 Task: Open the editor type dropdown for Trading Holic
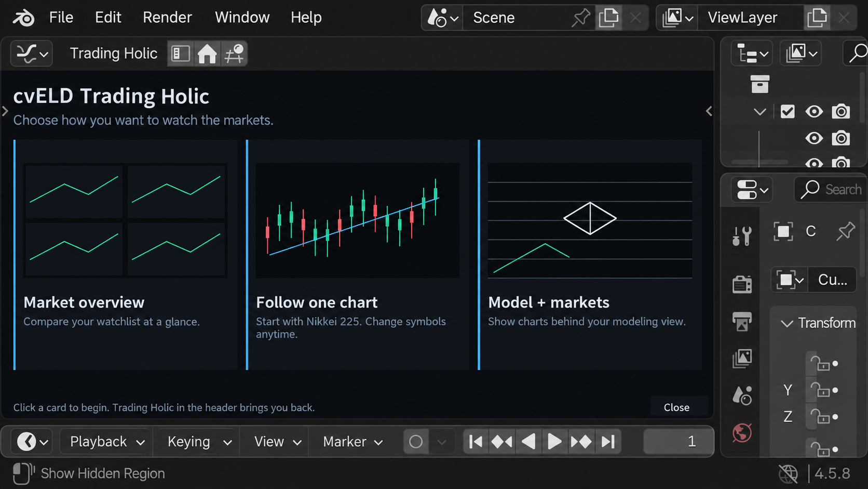[32, 54]
